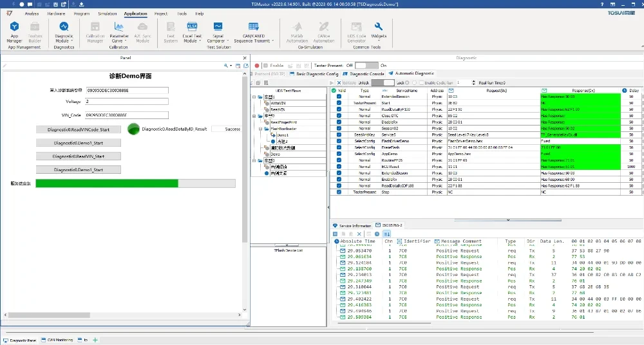Screen dimensions: 644x345
Task: Collapse the first vehicle folder in UDS tree
Action: pos(254,97)
